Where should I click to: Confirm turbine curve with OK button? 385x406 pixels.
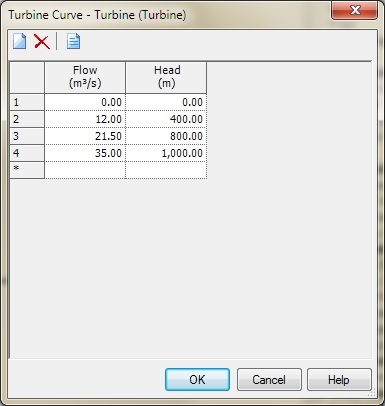[197, 379]
